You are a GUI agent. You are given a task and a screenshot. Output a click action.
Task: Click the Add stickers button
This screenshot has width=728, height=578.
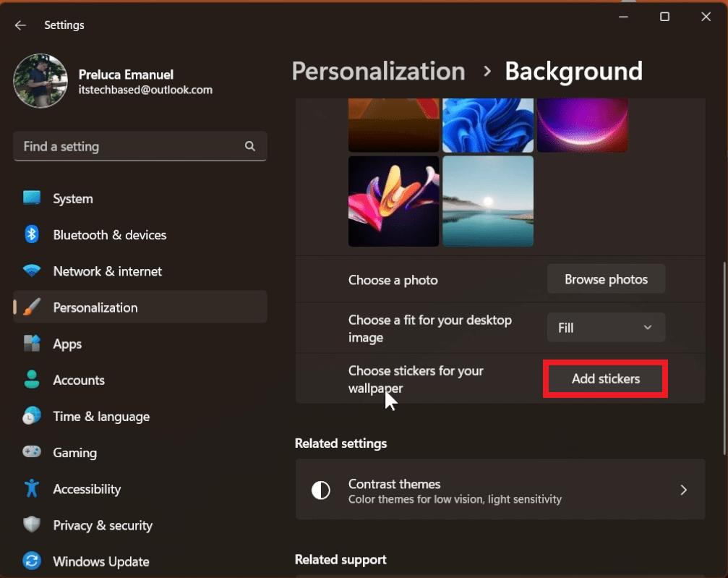click(604, 378)
